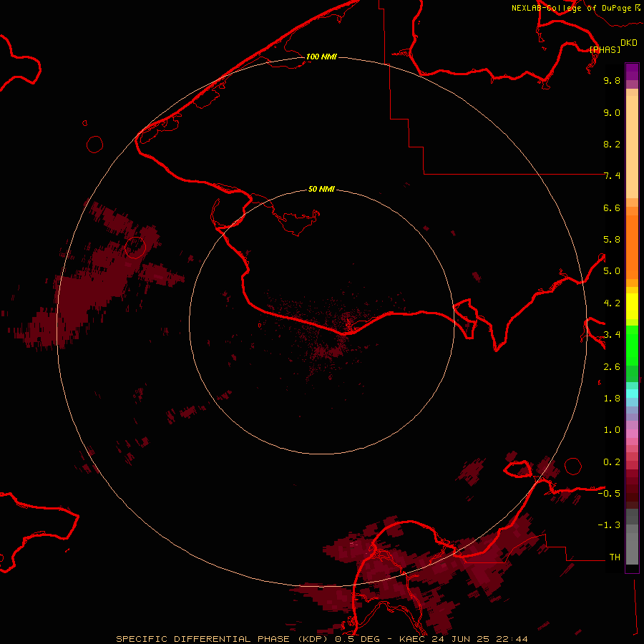Click the 1.8 scale value
Viewport: 644px width, 644px height.
tap(612, 399)
